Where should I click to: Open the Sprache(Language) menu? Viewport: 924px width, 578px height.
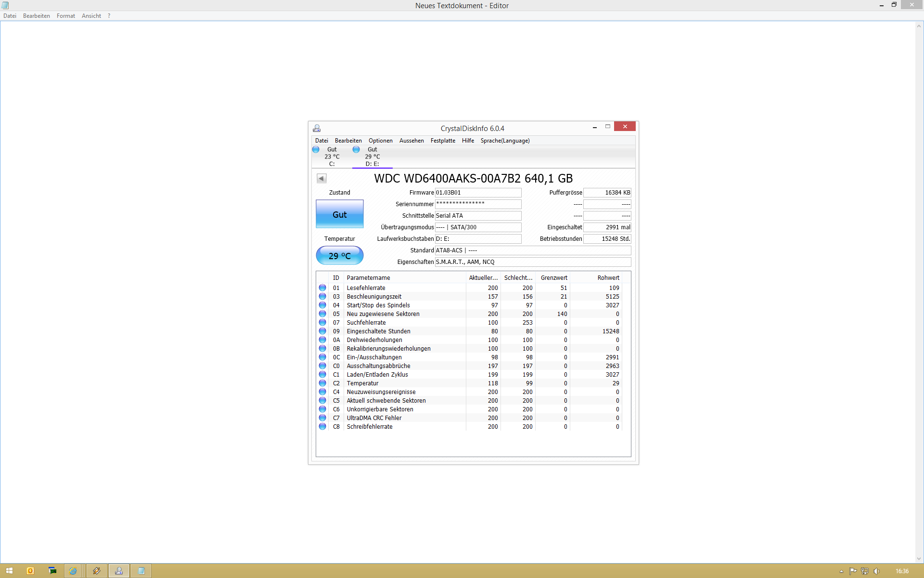504,141
